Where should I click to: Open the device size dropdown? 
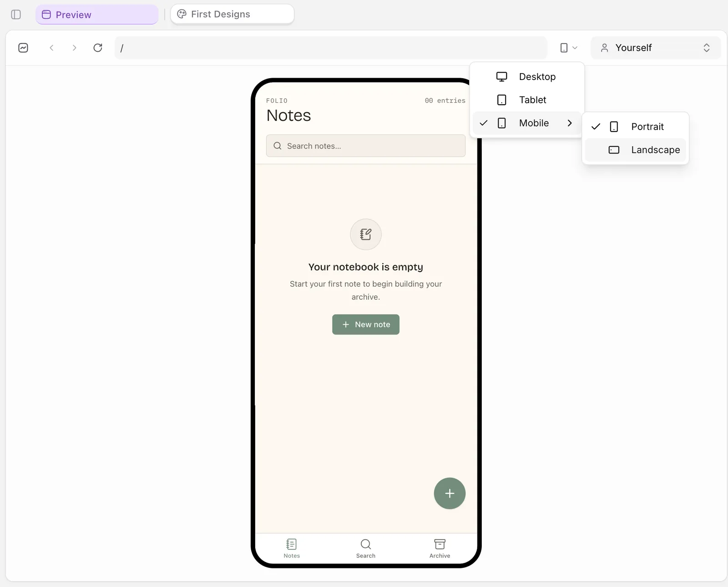coord(569,48)
